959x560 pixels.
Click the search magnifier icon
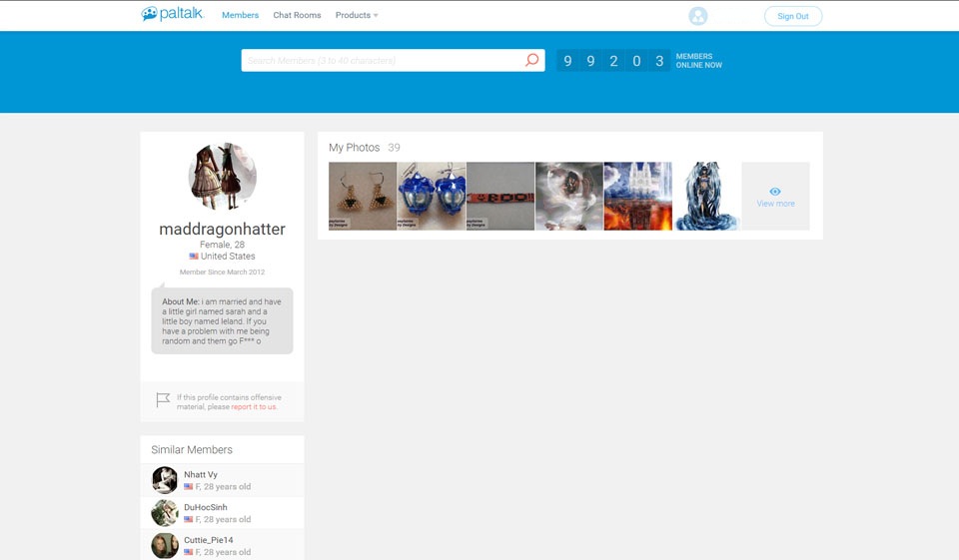tap(531, 60)
